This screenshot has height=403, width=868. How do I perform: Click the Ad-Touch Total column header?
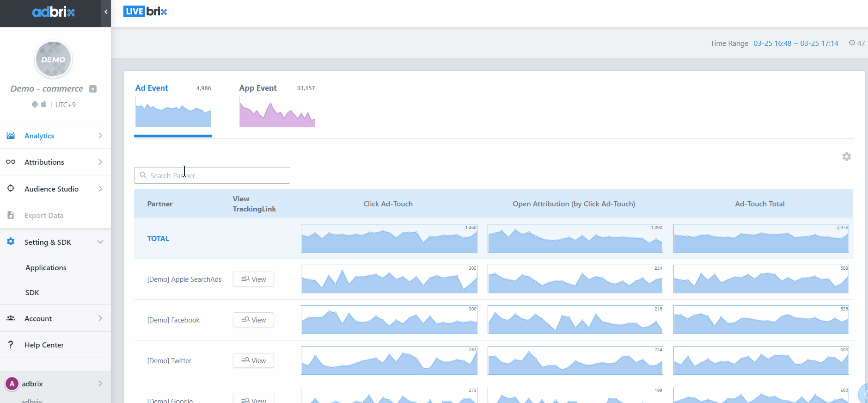[760, 204]
